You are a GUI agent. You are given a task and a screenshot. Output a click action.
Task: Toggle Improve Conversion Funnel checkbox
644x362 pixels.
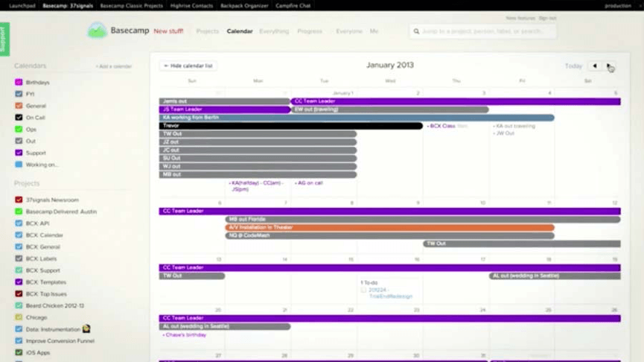click(19, 340)
